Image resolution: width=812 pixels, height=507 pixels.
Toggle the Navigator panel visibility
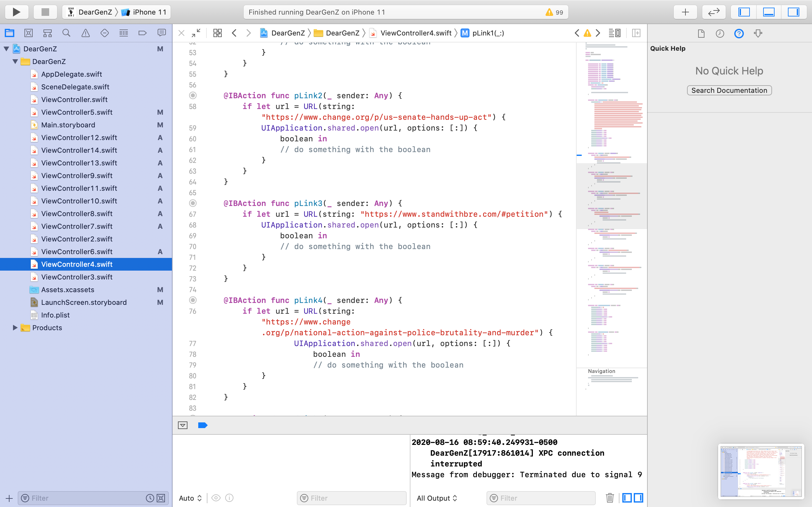pyautogui.click(x=744, y=12)
